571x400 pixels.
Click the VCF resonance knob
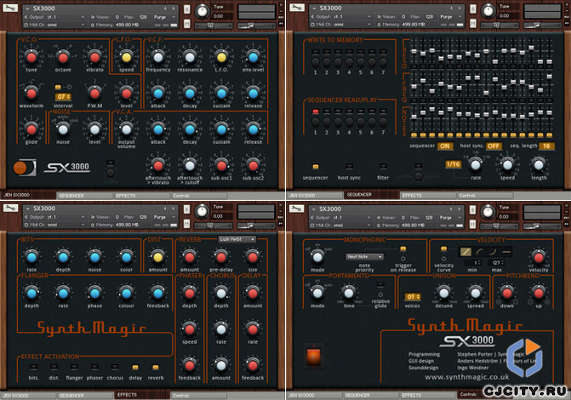click(190, 57)
